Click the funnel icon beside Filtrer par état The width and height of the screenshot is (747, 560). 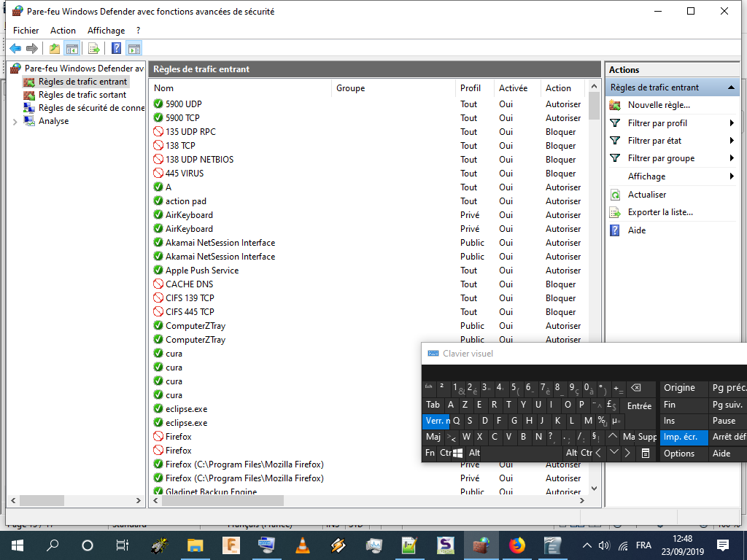tap(615, 141)
